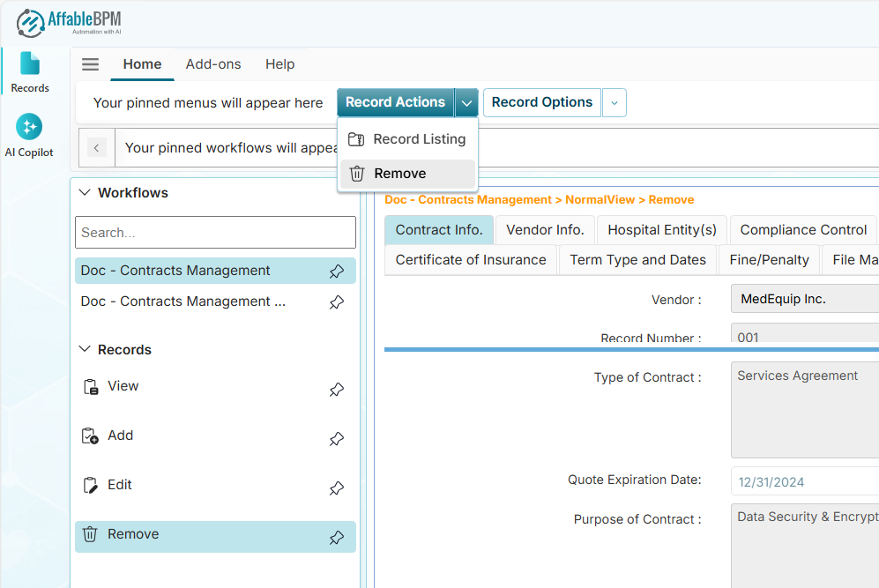
Task: Click the left arrow in pinned workflows bar
Action: (x=98, y=148)
